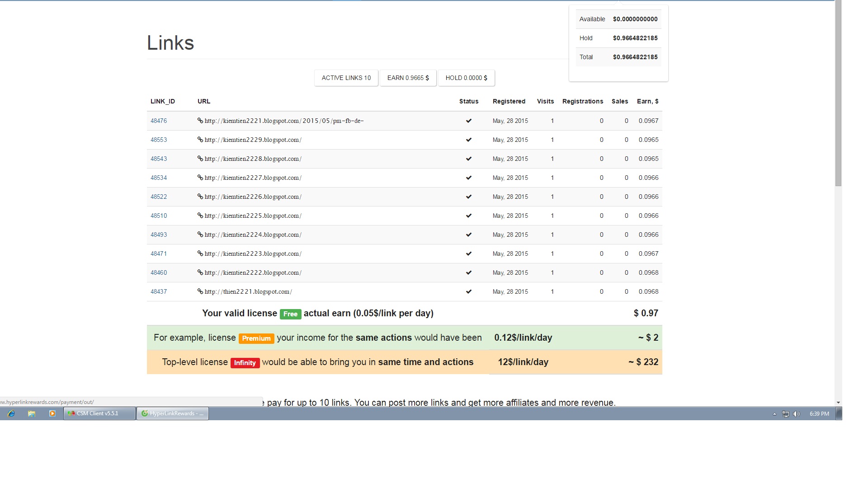
Task: Switch to HyperLinkRewards taskbar window
Action: (173, 413)
